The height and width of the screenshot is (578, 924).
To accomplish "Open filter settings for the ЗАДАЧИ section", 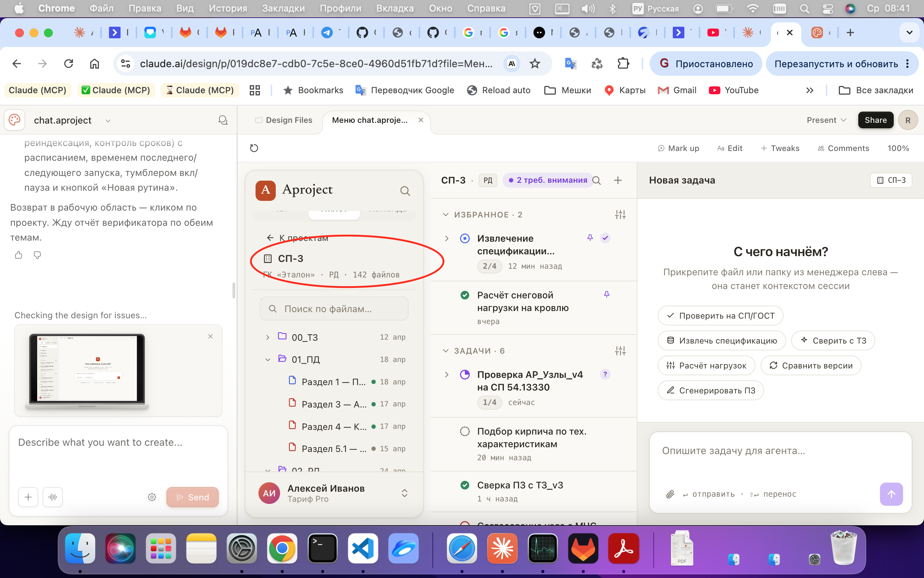I will pos(620,351).
